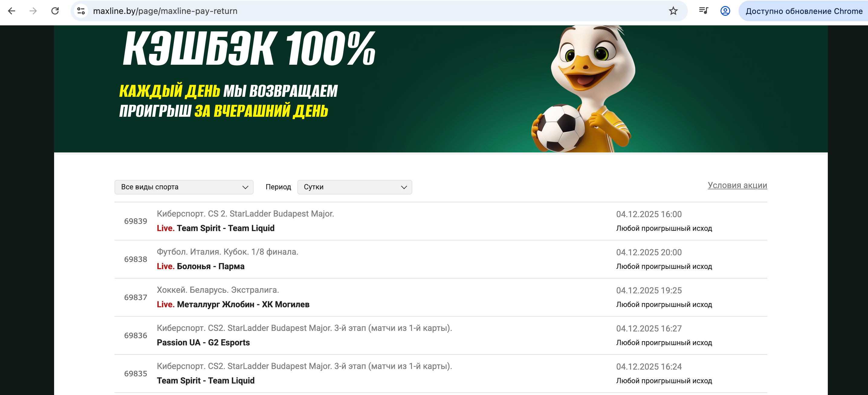
Task: Click event number 69835 row
Action: [x=441, y=374]
